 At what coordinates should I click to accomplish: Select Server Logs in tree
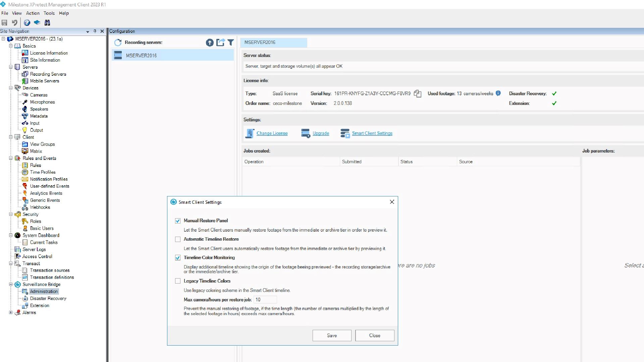click(34, 249)
